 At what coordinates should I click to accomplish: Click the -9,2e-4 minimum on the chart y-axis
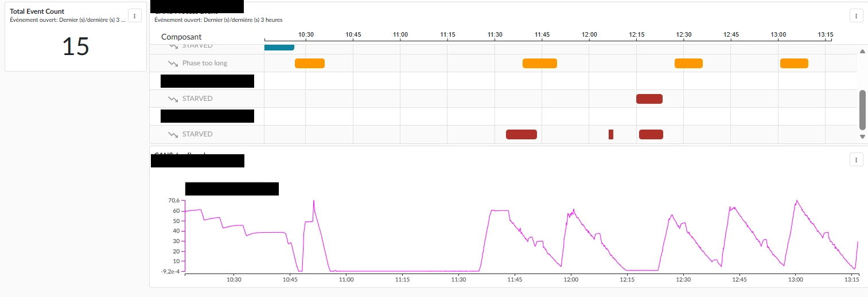pos(170,271)
